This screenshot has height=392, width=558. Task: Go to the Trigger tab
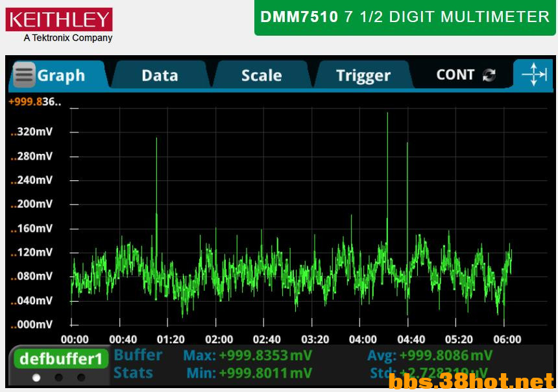point(363,75)
